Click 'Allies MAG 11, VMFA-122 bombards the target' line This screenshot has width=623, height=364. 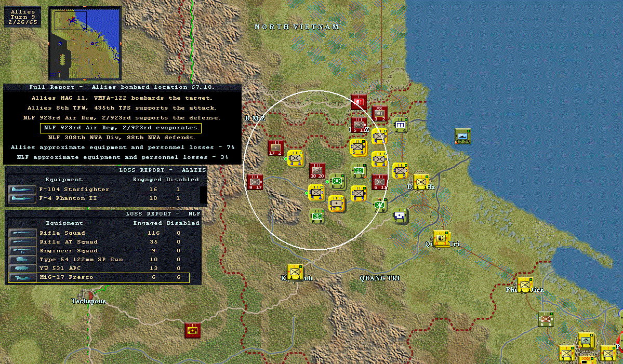click(122, 98)
